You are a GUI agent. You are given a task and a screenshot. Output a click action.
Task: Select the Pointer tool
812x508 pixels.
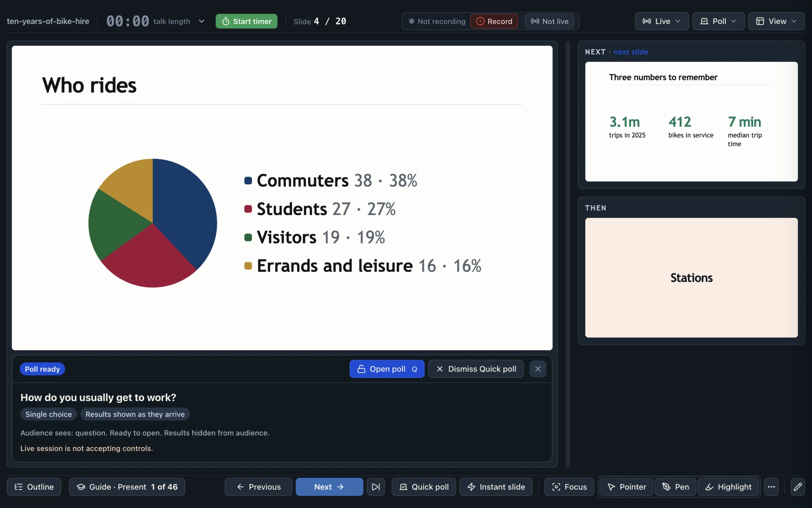pyautogui.click(x=627, y=487)
